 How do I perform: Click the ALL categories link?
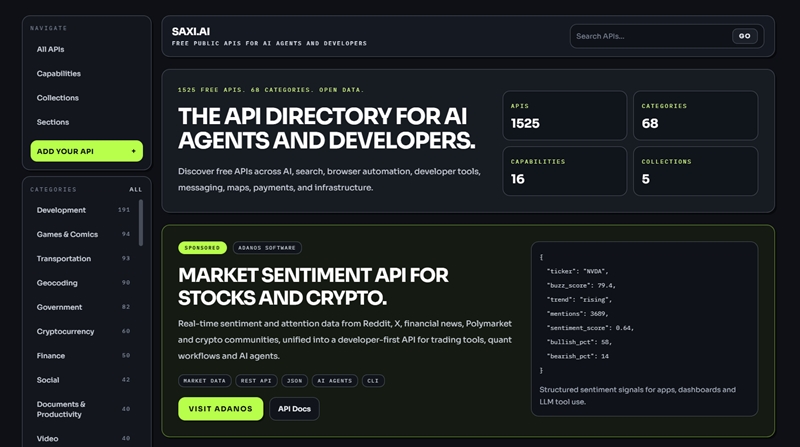[x=135, y=189]
